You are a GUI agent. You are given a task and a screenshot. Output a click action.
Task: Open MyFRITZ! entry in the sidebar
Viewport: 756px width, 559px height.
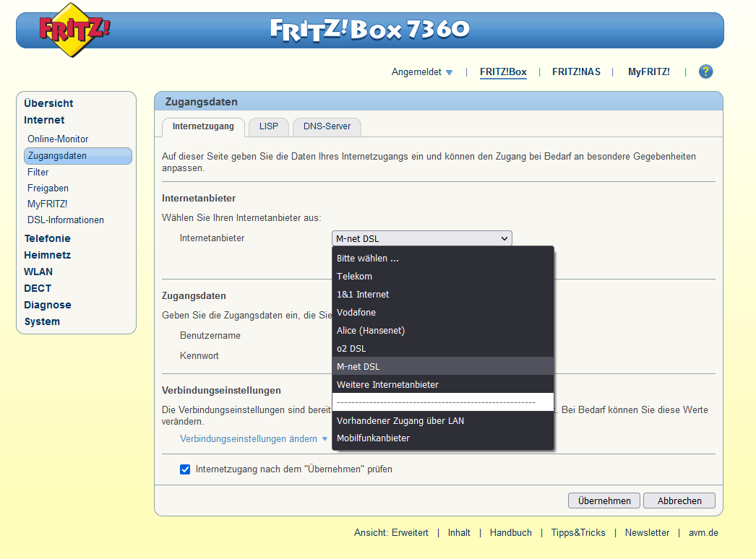(x=47, y=204)
